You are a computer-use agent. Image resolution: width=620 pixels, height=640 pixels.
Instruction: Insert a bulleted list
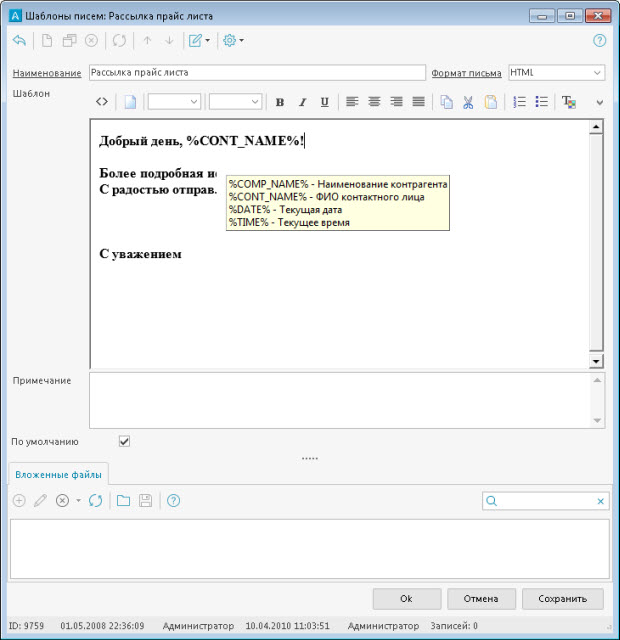pyautogui.click(x=541, y=102)
